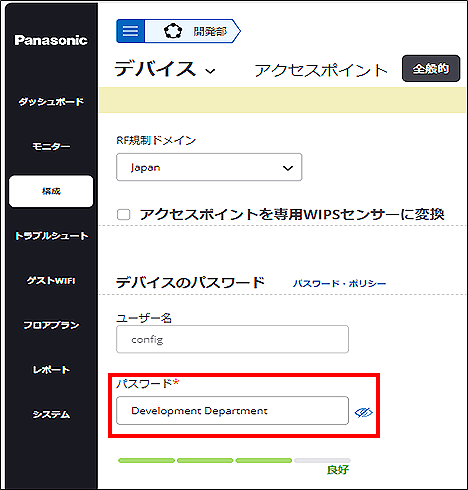Open フロアプラン sidebar section
The width and height of the screenshot is (468, 490).
(51, 325)
